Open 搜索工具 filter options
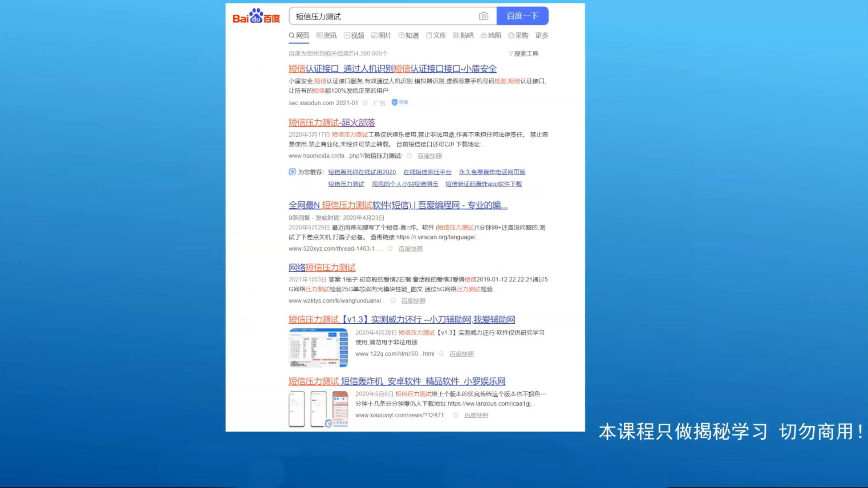Image resolution: width=868 pixels, height=488 pixels. pyautogui.click(x=523, y=53)
